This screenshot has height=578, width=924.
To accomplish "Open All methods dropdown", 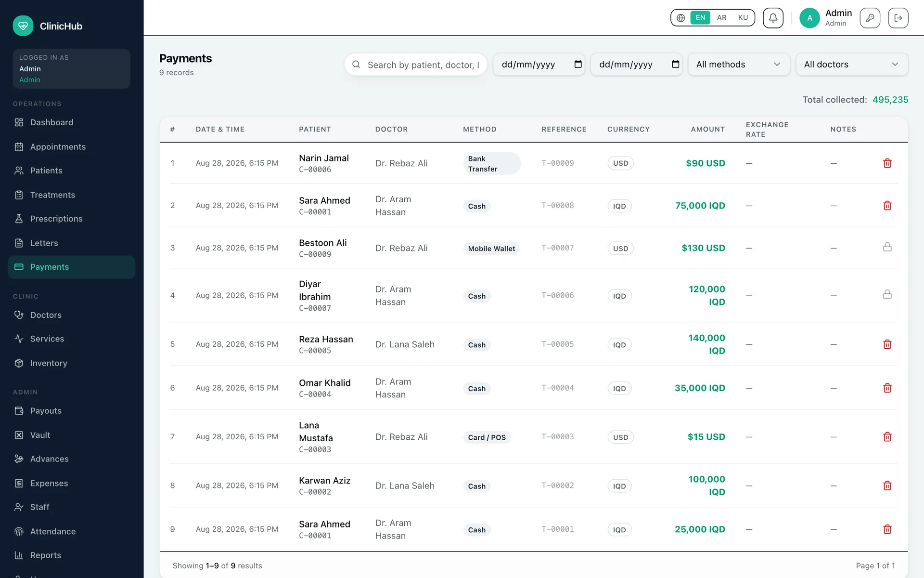I will 739,65.
